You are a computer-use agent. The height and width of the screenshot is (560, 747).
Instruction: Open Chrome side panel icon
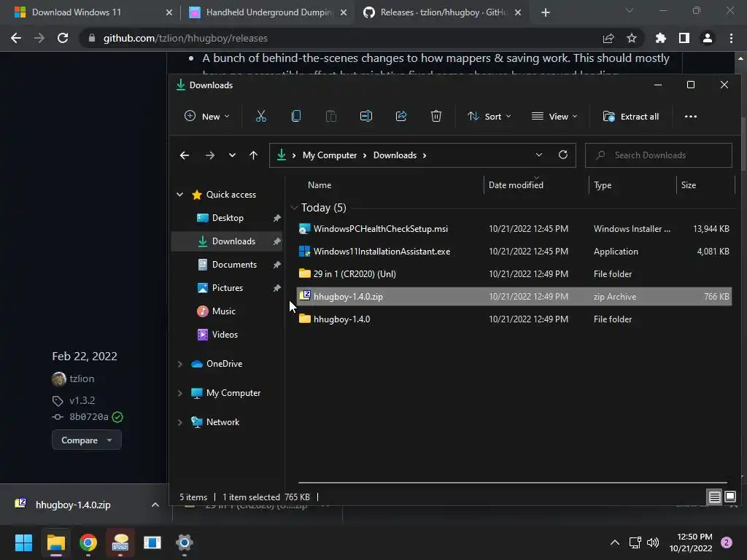684,38
